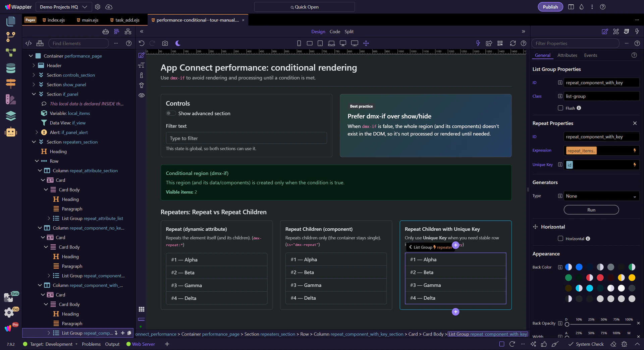Viewport: 644px width, 350px height.
Task: Check the Horizontal checkbox
Action: coord(560,238)
